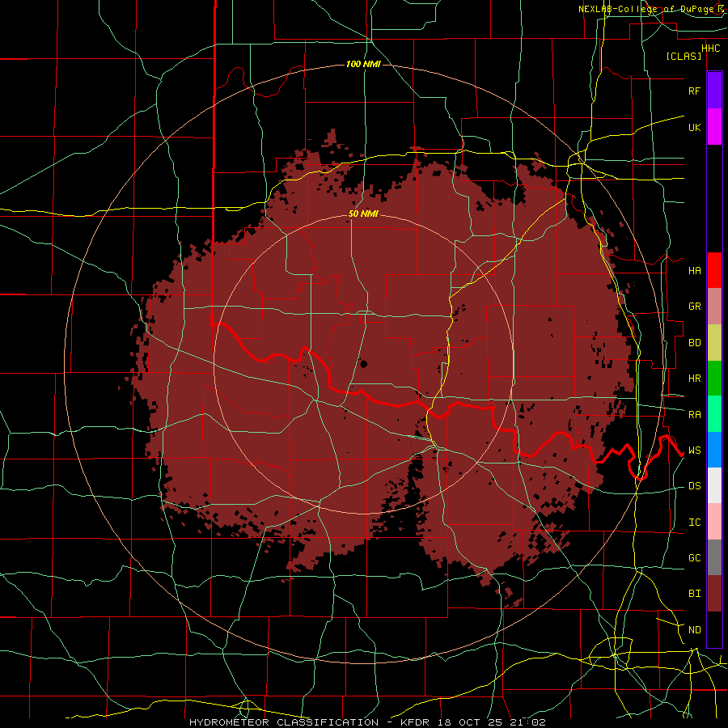This screenshot has height=728, width=728.
Task: Click the HR green legend swatch
Action: (714, 378)
